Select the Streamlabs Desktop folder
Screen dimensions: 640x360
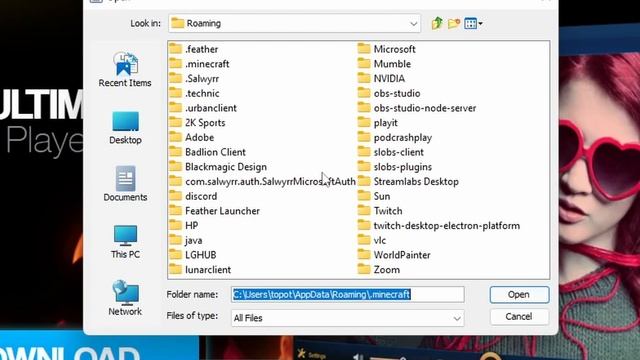408,182
